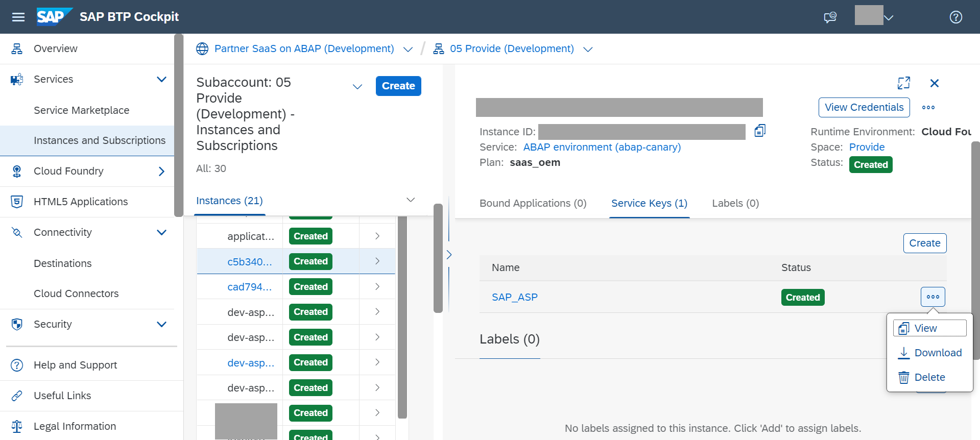Open the cad794... instance link
Image resolution: width=980 pixels, height=440 pixels.
250,287
